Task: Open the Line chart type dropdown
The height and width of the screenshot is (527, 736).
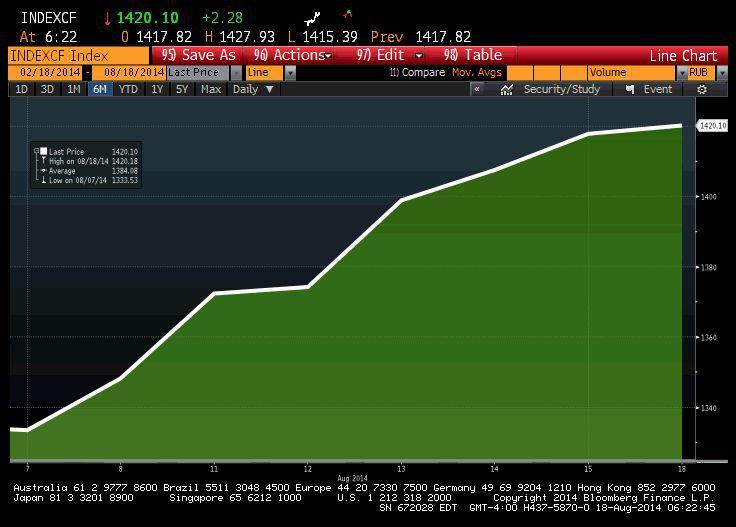Action: [290, 73]
